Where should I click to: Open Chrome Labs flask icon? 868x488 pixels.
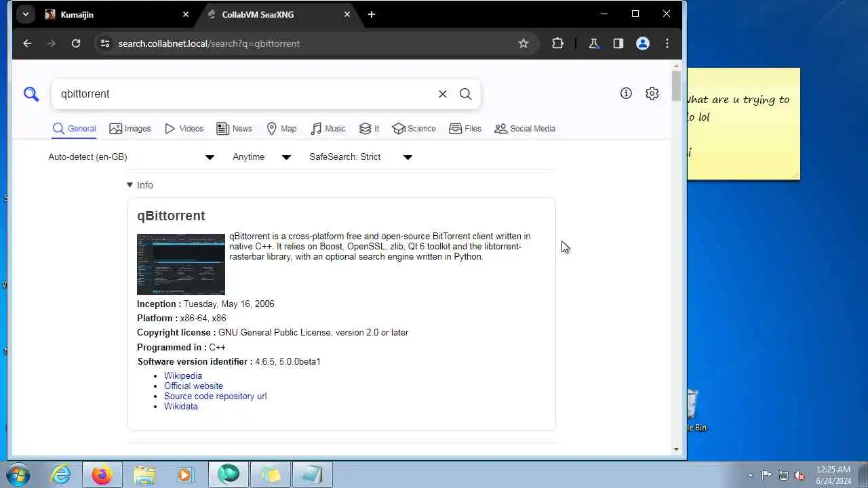click(x=594, y=43)
